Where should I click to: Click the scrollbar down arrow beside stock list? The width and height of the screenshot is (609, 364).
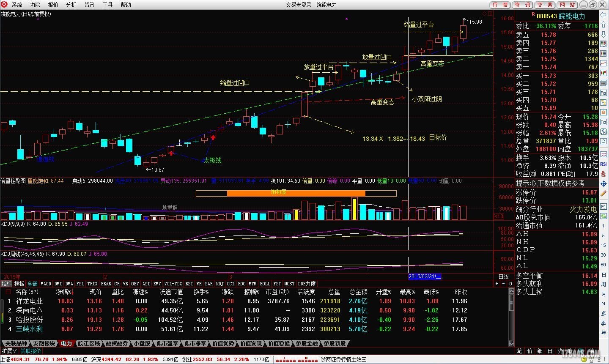click(511, 344)
